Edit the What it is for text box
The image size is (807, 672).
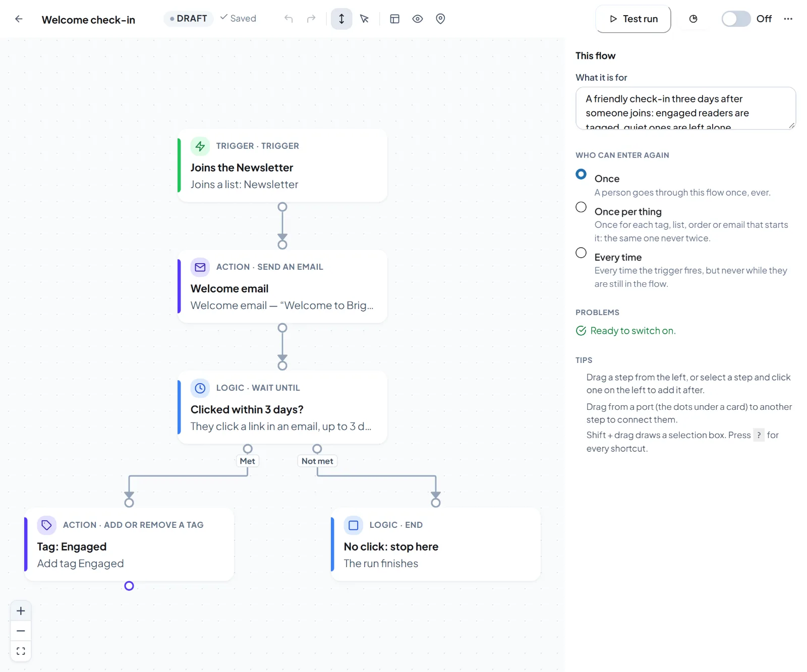pyautogui.click(x=685, y=108)
